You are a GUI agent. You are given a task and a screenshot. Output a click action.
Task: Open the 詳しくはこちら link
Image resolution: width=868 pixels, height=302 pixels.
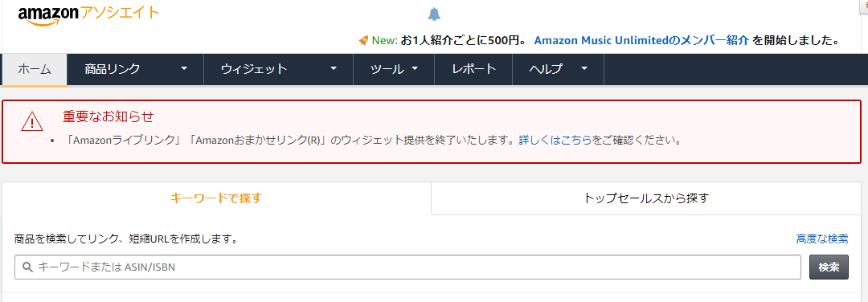[555, 140]
